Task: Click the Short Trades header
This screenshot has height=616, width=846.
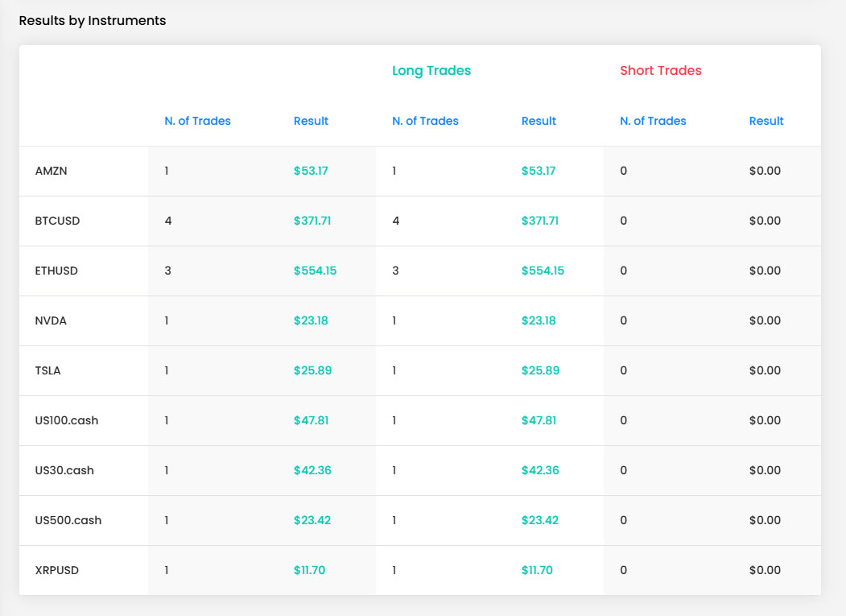Action: click(660, 71)
